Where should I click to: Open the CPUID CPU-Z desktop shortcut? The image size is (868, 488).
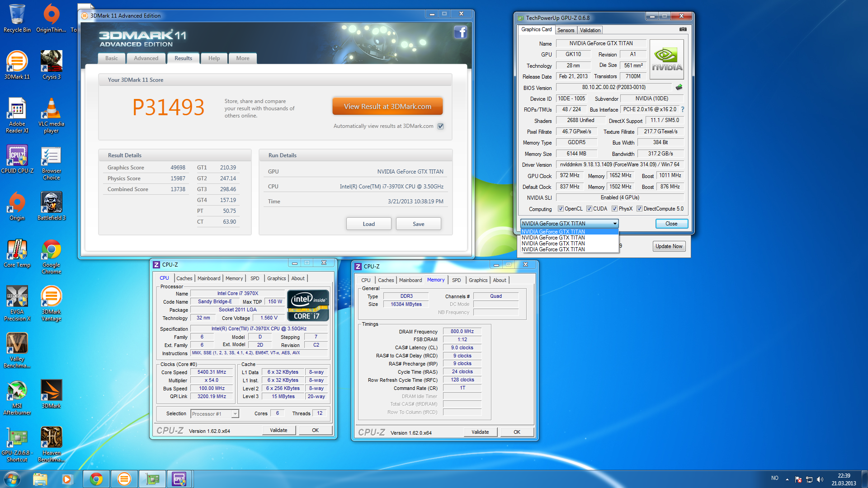pos(17,159)
